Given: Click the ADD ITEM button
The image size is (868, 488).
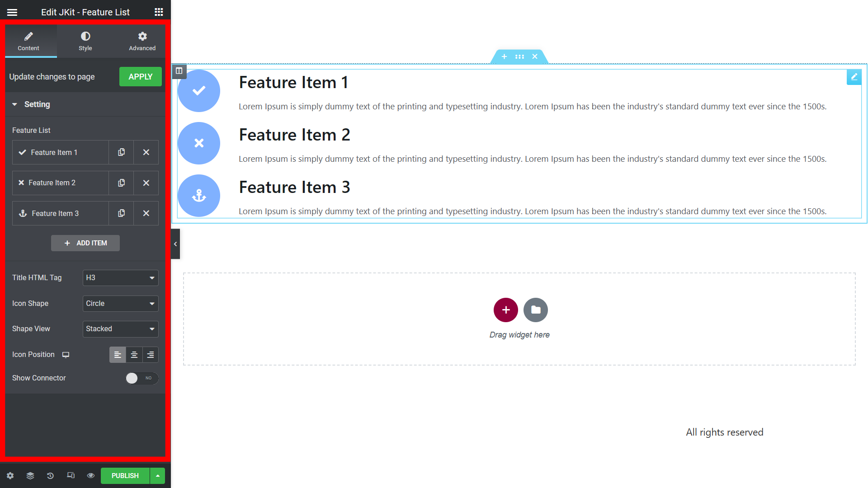Looking at the screenshot, I should point(85,243).
